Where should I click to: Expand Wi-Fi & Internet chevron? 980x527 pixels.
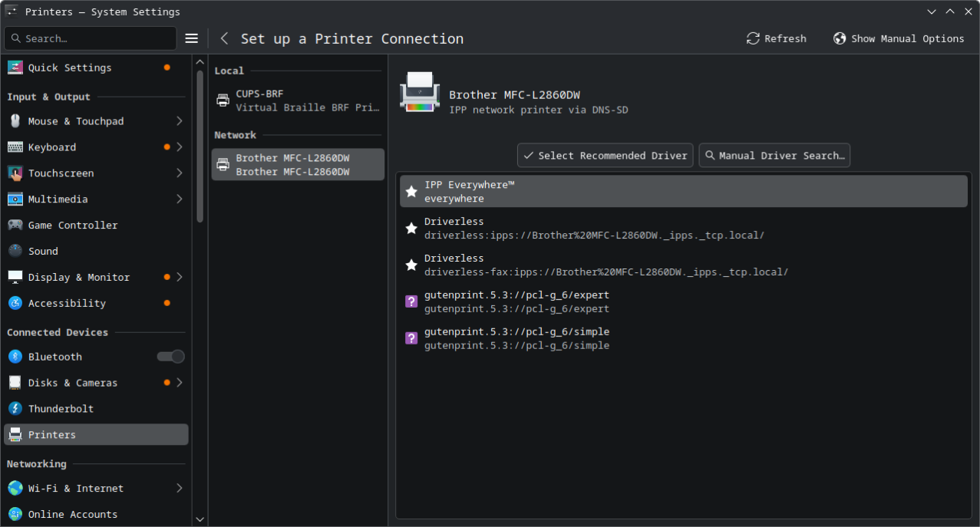click(x=179, y=489)
